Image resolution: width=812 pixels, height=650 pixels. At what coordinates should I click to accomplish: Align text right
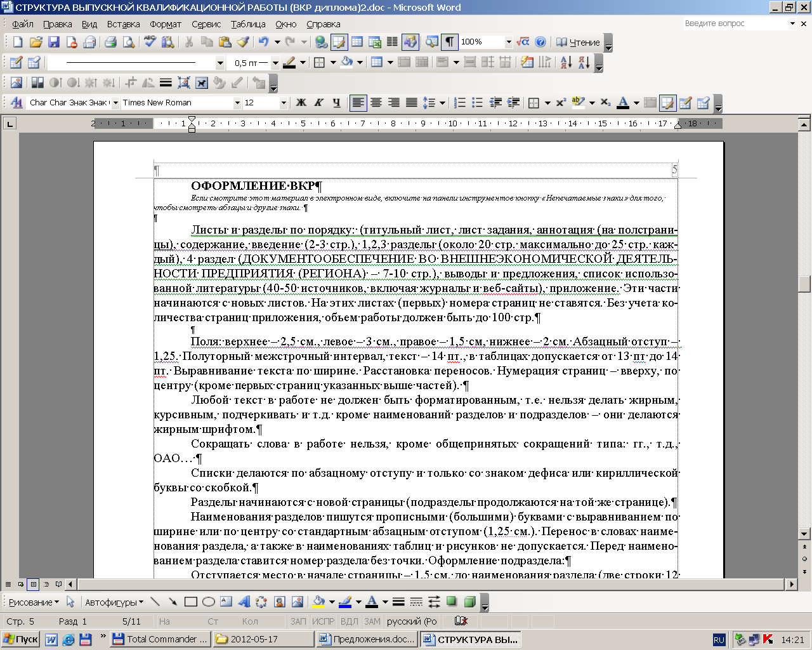tap(394, 103)
